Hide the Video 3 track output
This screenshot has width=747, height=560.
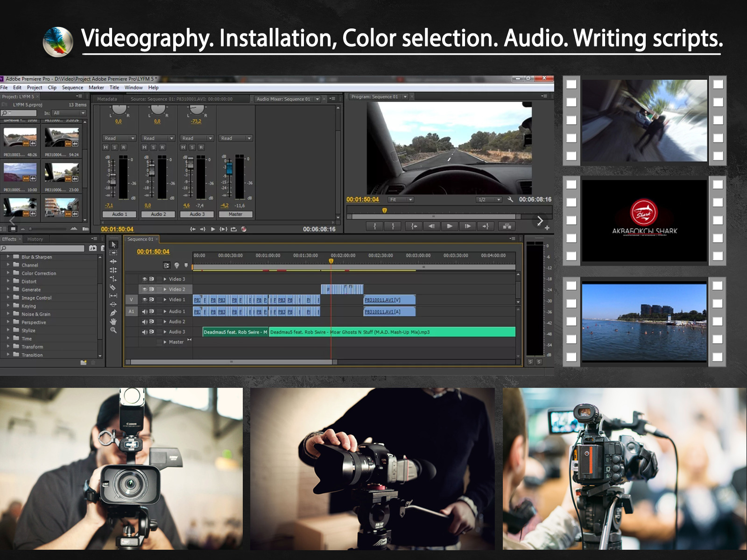pos(145,279)
